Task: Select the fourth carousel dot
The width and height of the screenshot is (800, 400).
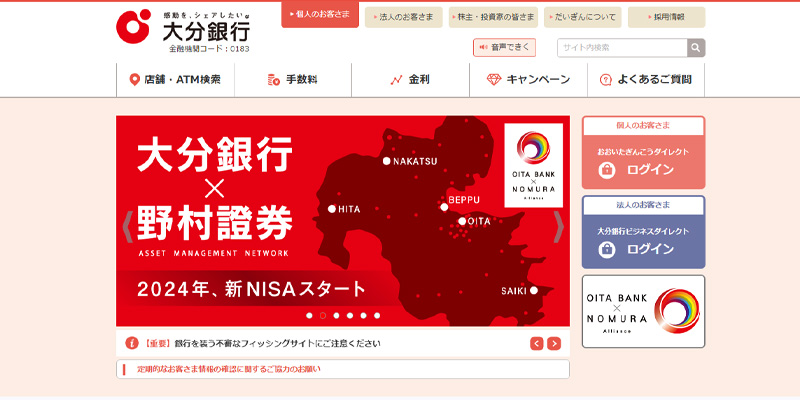Action: [350, 315]
